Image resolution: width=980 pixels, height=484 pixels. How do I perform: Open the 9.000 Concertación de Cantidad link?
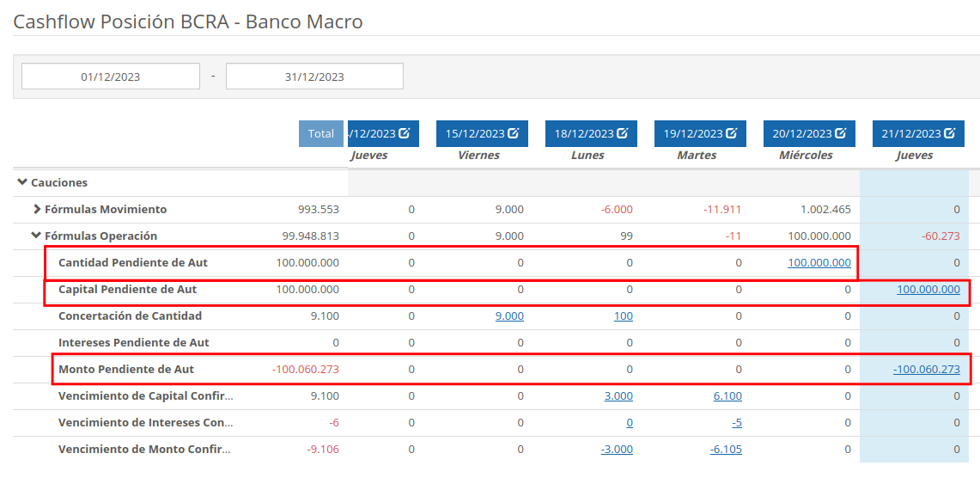509,316
